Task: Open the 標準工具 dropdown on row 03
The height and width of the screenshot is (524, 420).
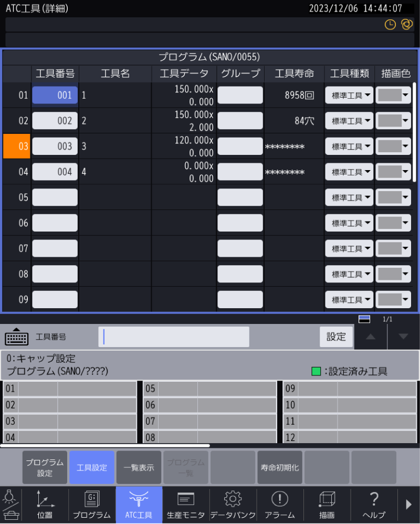Action: (x=349, y=146)
